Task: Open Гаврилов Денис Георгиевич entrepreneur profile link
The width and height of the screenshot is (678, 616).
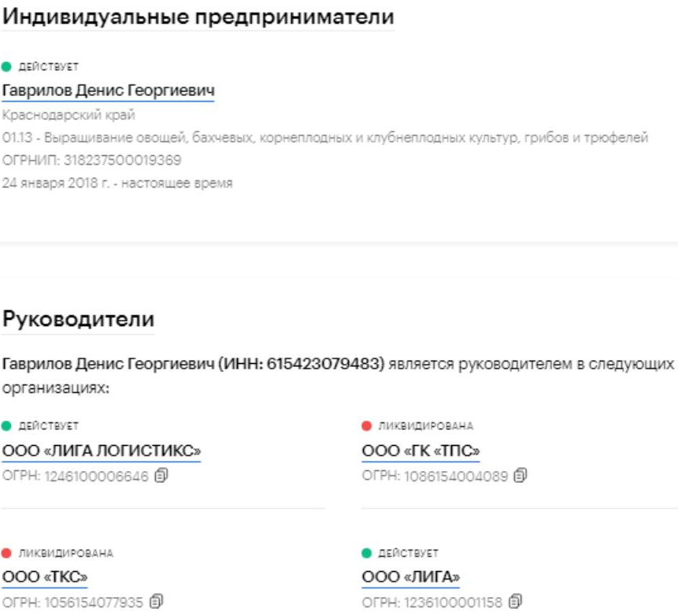Action: [x=108, y=91]
